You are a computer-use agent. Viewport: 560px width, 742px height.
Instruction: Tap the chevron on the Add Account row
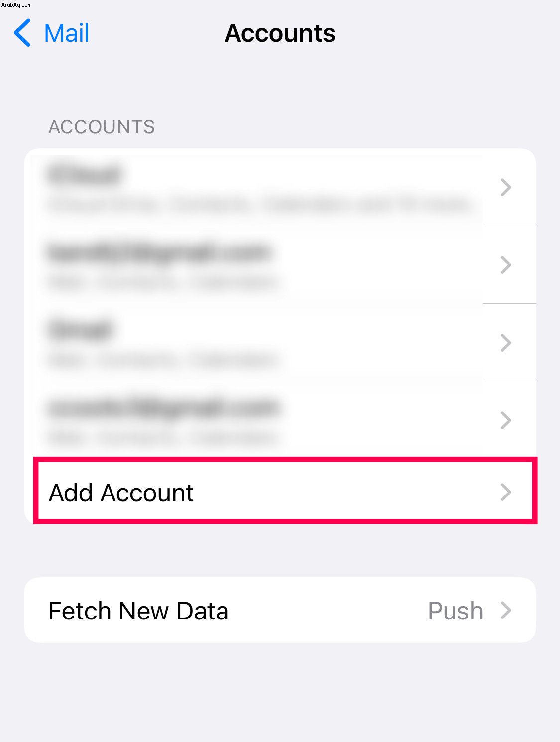[506, 492]
